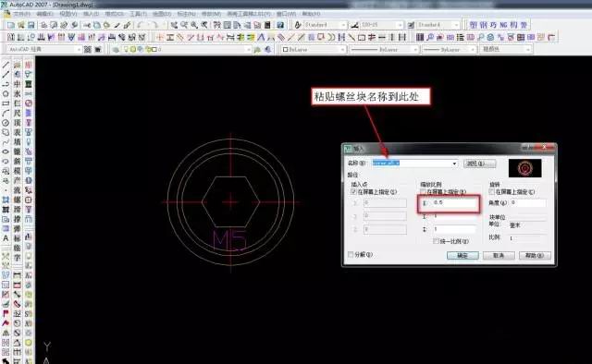Image resolution: width=592 pixels, height=364 pixels.
Task: Click 确定 button in Insert dialog
Action: (x=462, y=255)
